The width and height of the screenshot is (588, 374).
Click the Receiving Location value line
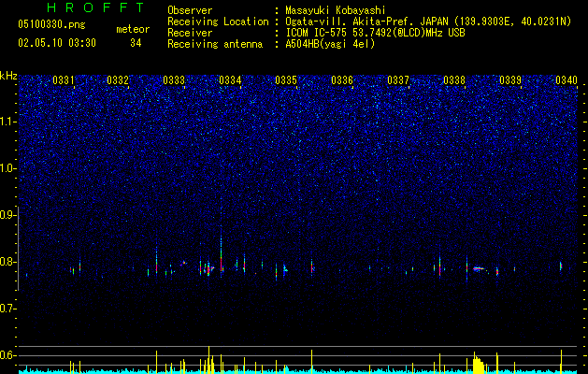click(428, 22)
